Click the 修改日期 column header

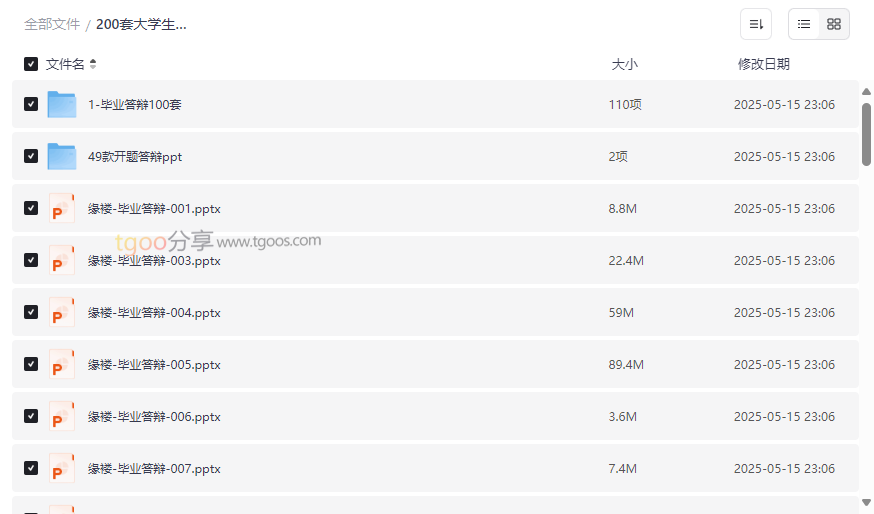pyautogui.click(x=763, y=64)
